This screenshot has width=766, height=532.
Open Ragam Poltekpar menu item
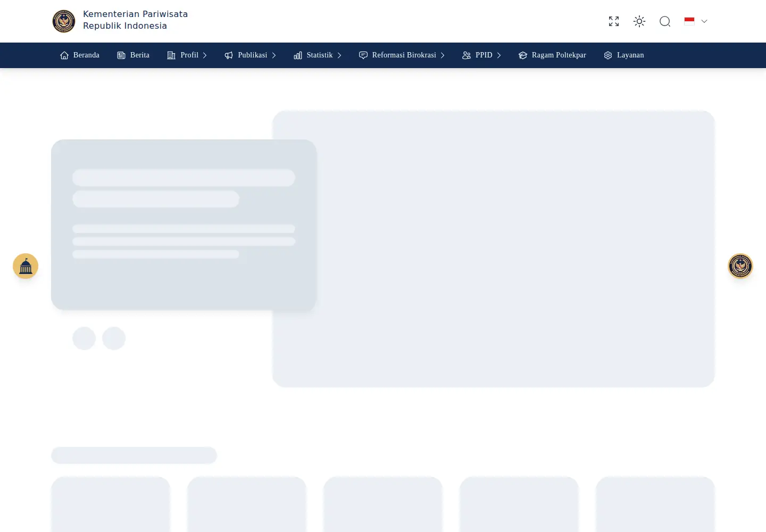pos(552,55)
